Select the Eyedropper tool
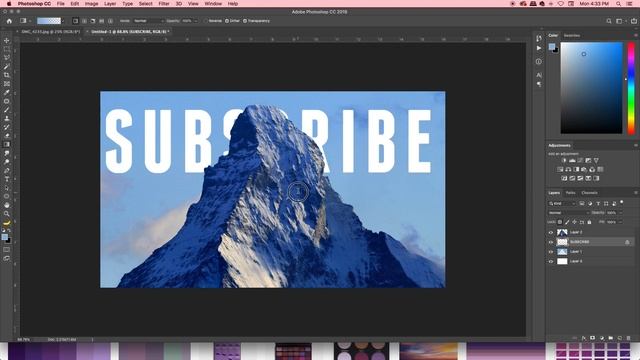The width and height of the screenshot is (640, 360). (7, 92)
